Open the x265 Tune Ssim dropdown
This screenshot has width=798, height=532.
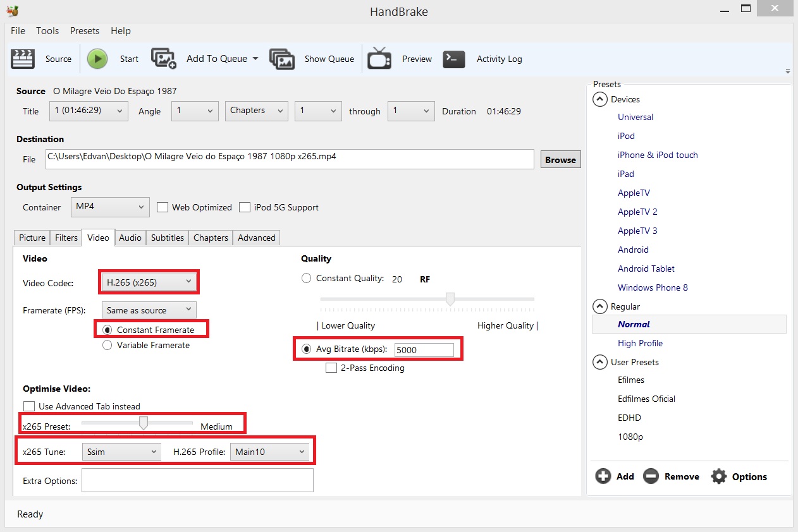point(121,452)
